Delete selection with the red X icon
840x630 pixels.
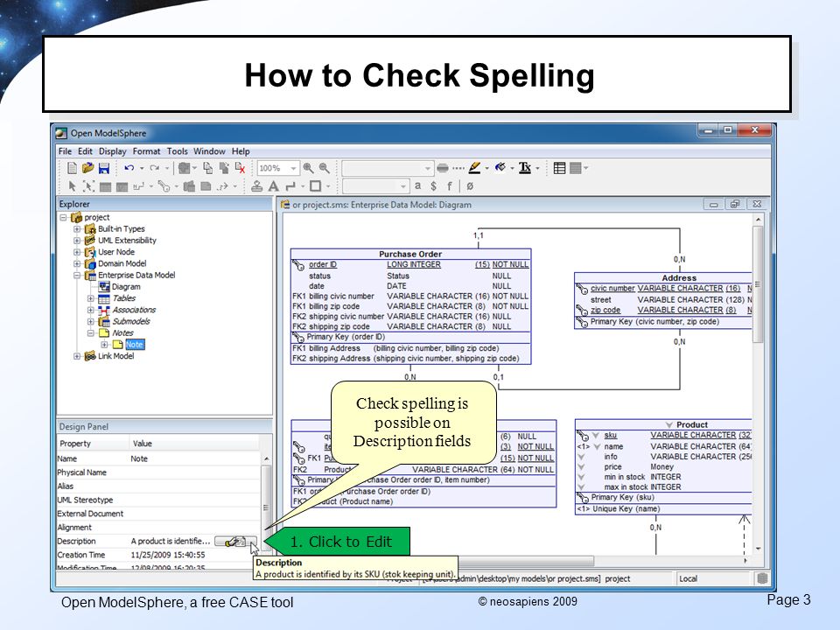tap(240, 168)
